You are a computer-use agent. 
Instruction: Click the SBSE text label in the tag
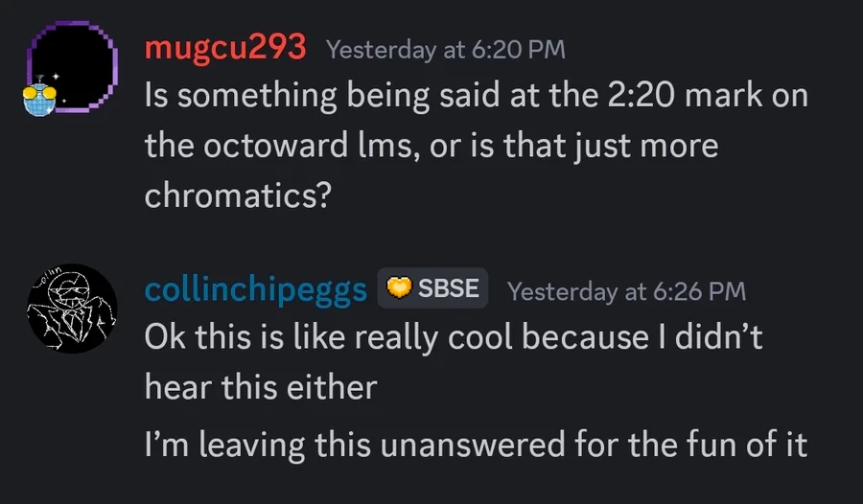coord(449,288)
